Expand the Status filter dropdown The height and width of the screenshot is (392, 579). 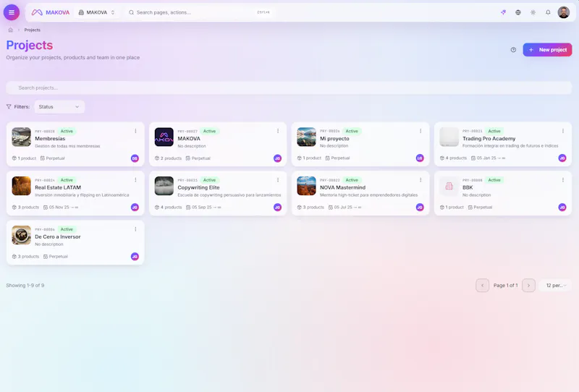pos(59,106)
